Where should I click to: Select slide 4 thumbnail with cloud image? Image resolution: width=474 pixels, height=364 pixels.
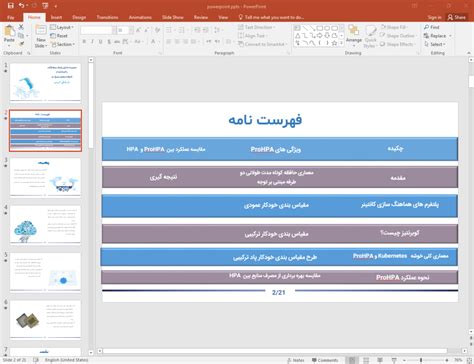click(x=45, y=225)
